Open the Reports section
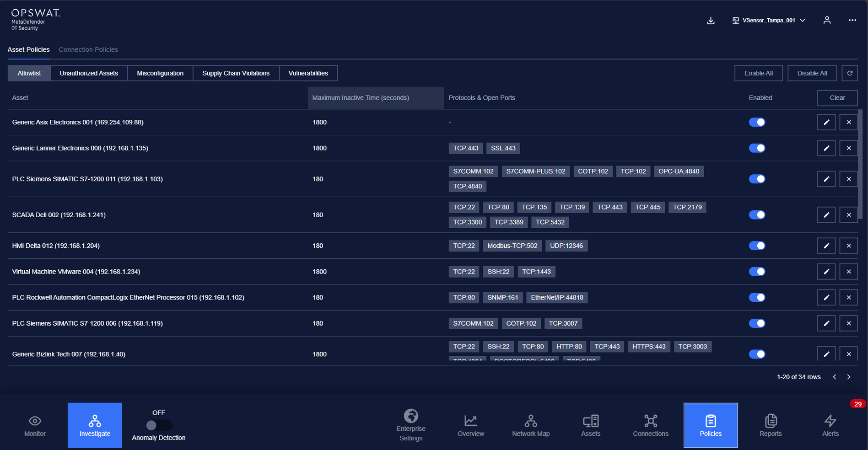 [771, 426]
